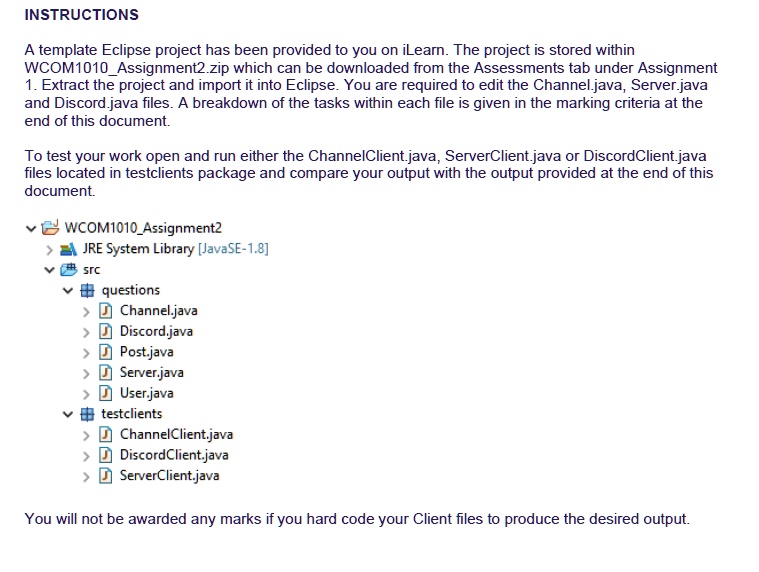Viewport: 759px width, 572px height.
Task: Select DiscordClient.java in the tree
Action: coord(174,455)
